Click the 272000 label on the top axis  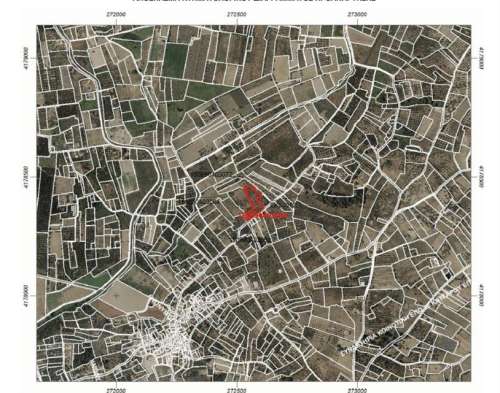(x=116, y=15)
